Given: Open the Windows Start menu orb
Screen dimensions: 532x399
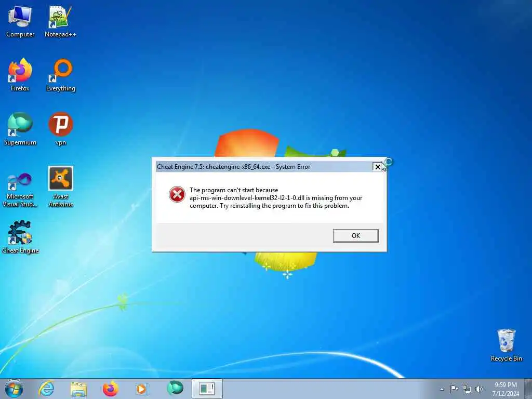Looking at the screenshot, I should tap(14, 389).
